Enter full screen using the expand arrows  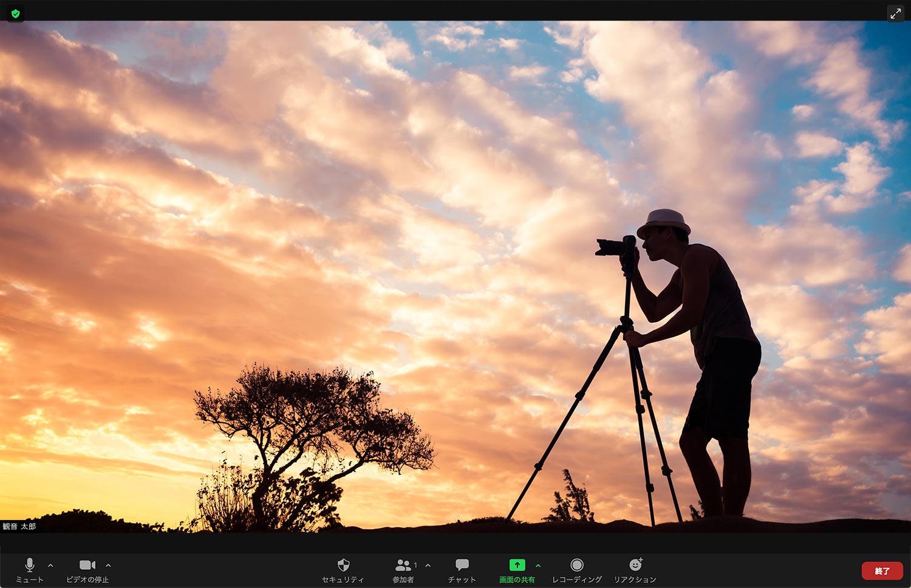click(x=895, y=14)
